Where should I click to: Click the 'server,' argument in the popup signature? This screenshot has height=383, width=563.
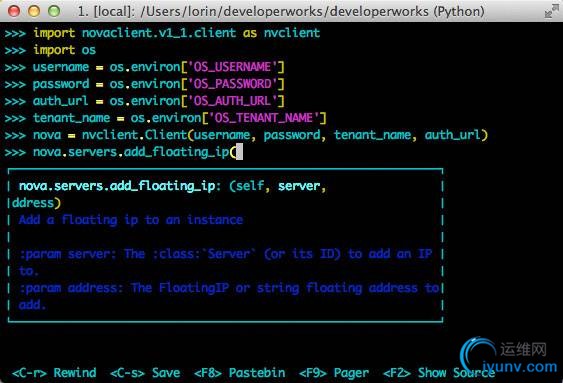coord(302,186)
